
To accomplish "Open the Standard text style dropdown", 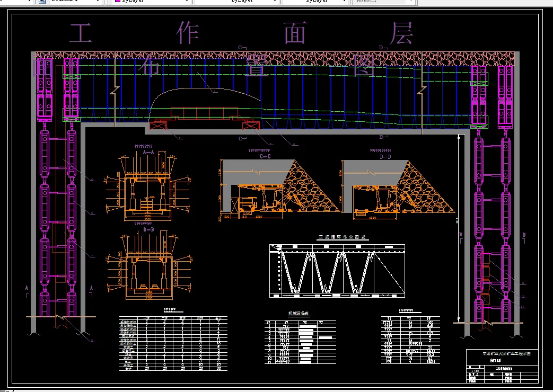I will coord(75,1).
